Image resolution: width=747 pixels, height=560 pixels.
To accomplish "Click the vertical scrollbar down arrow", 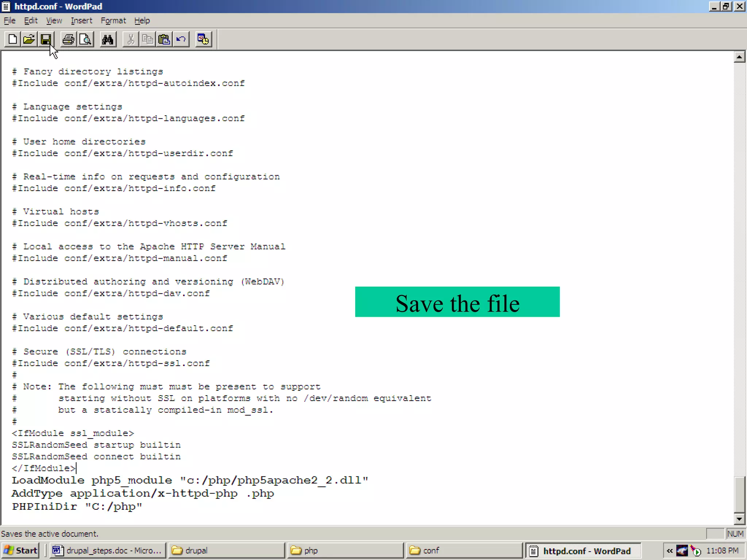I will pyautogui.click(x=739, y=519).
